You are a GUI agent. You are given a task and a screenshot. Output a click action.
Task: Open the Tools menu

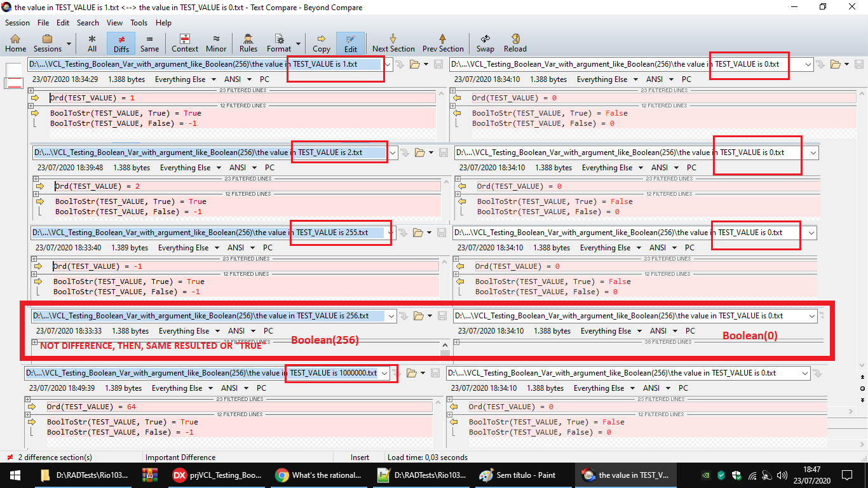[139, 22]
